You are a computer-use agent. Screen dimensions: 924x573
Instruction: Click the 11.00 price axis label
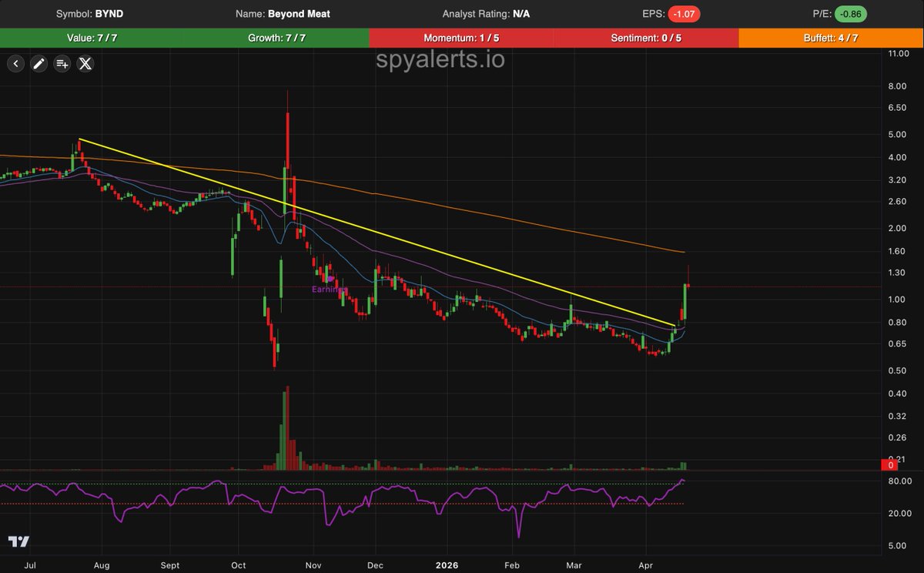(899, 53)
